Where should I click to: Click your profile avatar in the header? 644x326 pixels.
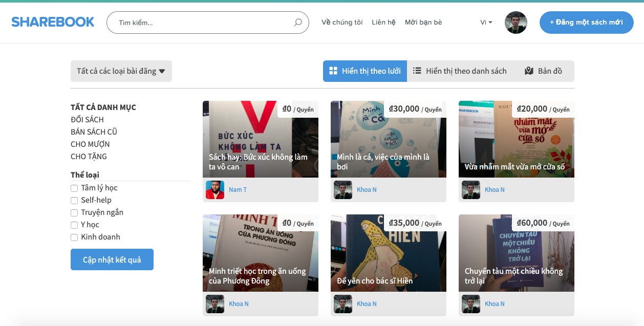(516, 23)
